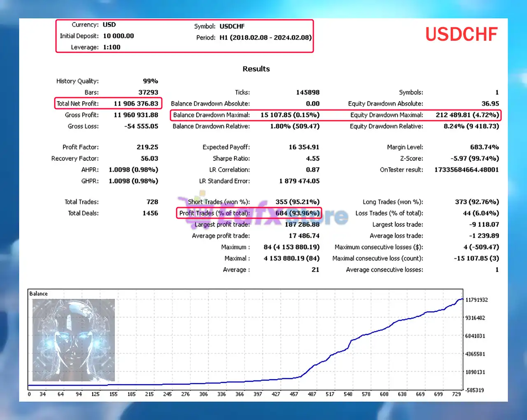Viewport: 527px width, 420px height.
Task: Click Loss Trades value 44 (6.04%)
Action: pos(481,213)
